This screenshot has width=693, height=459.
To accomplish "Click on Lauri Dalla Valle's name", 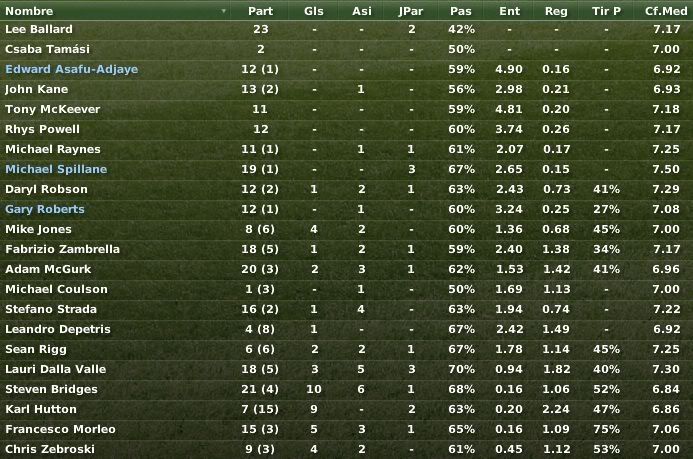I will coord(56,369).
